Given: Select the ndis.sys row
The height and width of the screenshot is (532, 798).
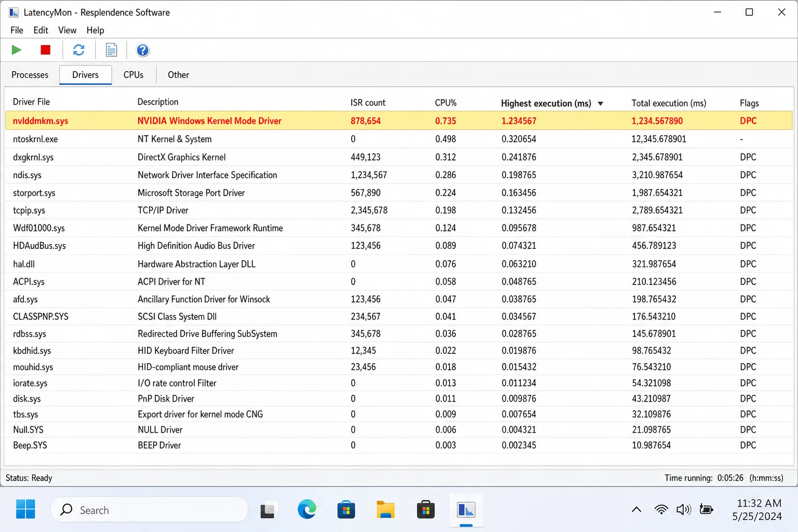Looking at the screenshot, I should click(x=398, y=175).
